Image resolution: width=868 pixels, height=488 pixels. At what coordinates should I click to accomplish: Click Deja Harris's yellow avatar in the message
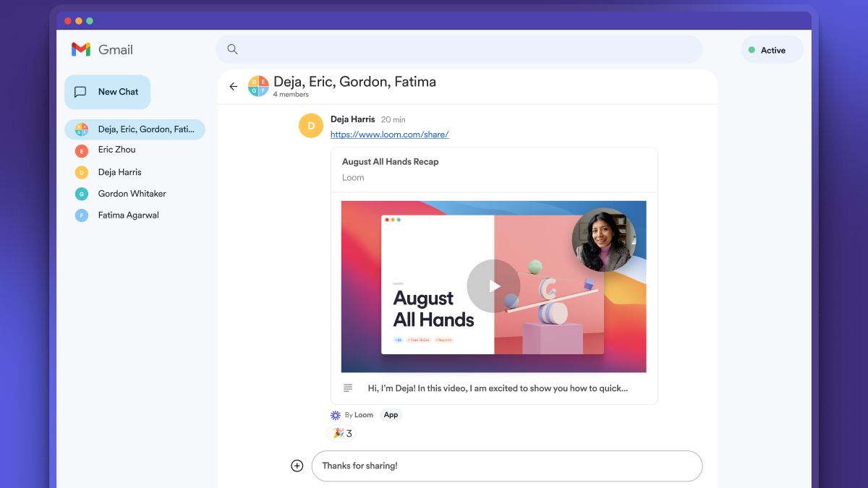pos(311,126)
